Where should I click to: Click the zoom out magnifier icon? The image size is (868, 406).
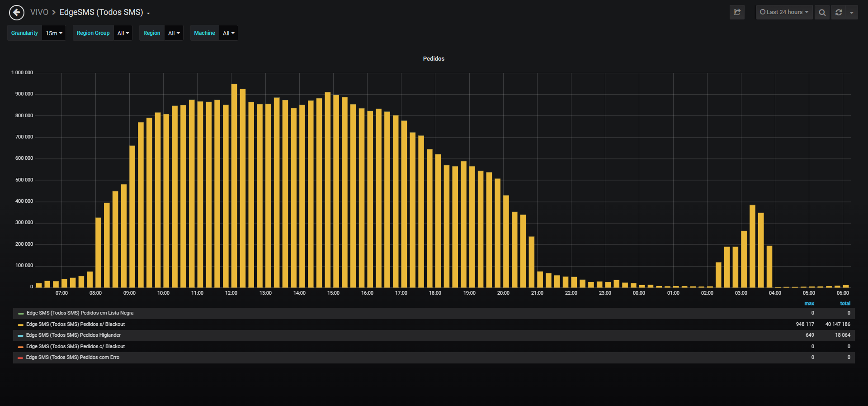[x=822, y=12]
